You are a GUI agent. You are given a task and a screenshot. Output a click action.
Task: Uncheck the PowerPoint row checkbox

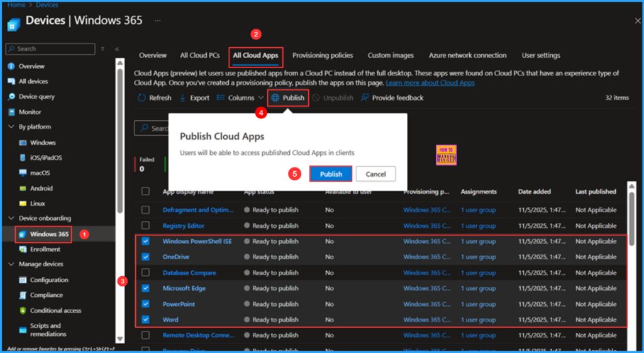pyautogui.click(x=145, y=304)
